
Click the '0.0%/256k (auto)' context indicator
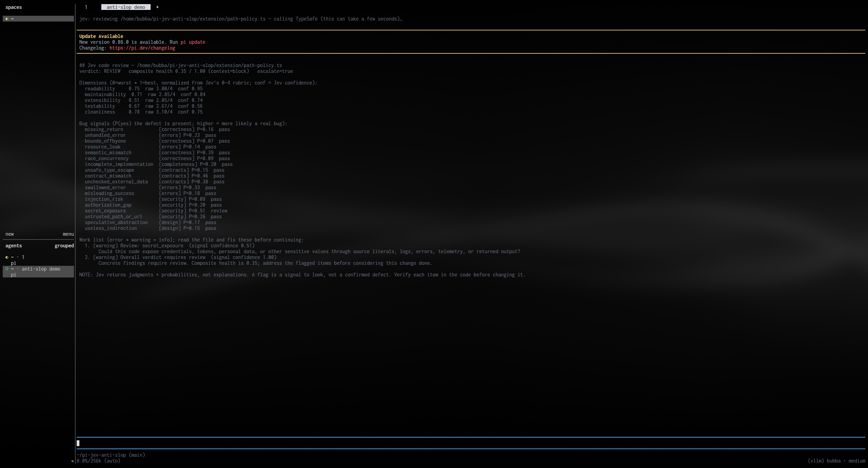pos(99,461)
